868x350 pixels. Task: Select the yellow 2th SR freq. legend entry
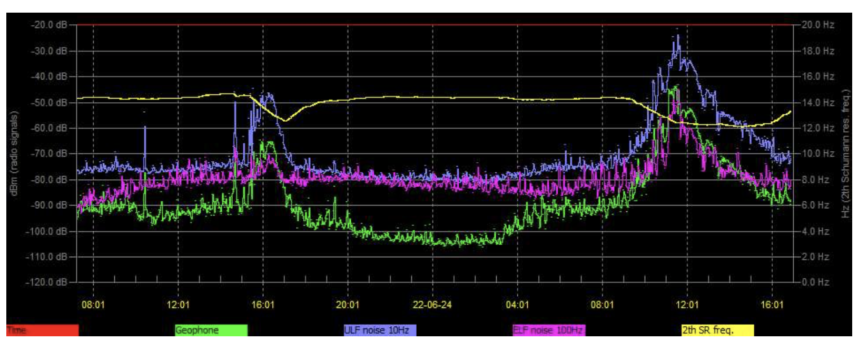(717, 330)
